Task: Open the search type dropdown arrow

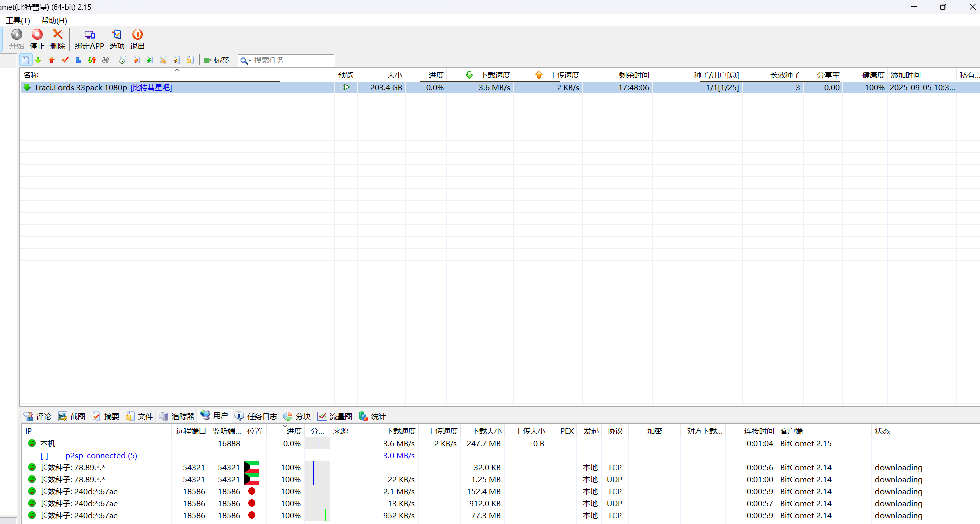Action: click(x=250, y=61)
